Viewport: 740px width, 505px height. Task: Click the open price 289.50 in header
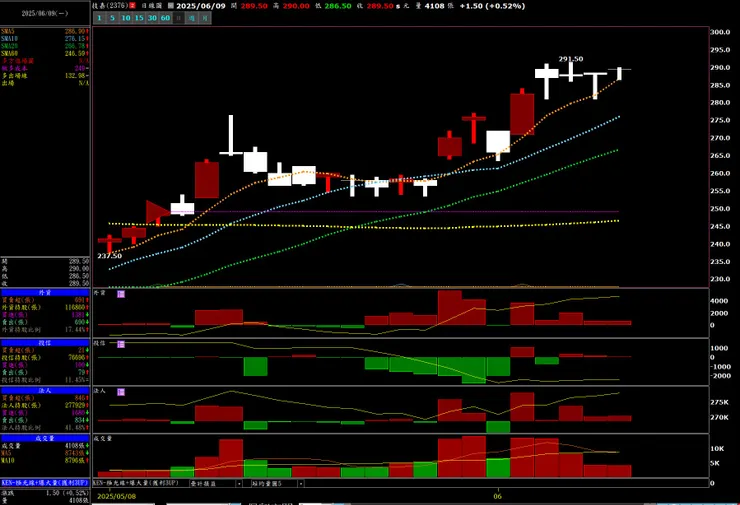254,6
